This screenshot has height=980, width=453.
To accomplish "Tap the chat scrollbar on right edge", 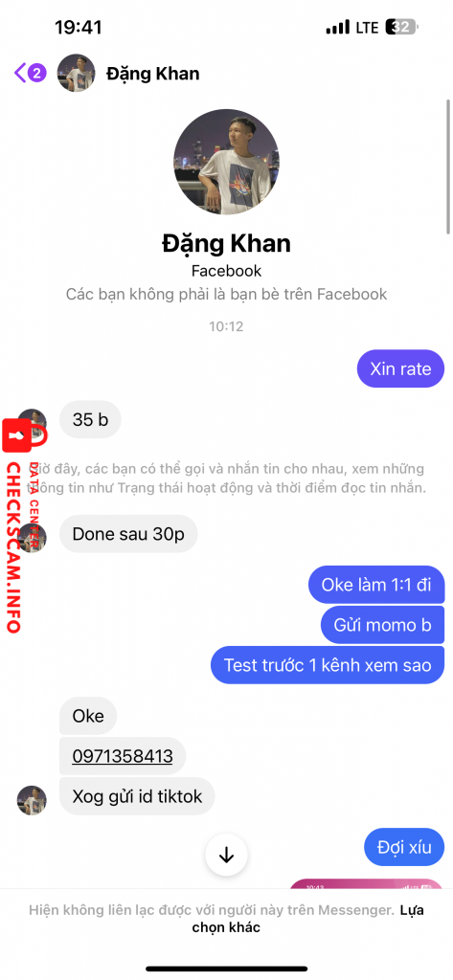I will pyautogui.click(x=447, y=167).
